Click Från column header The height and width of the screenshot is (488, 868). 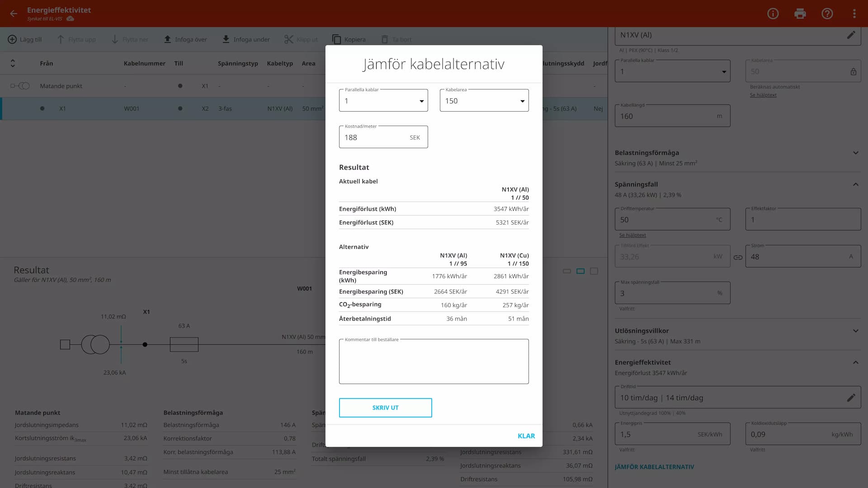(x=47, y=63)
